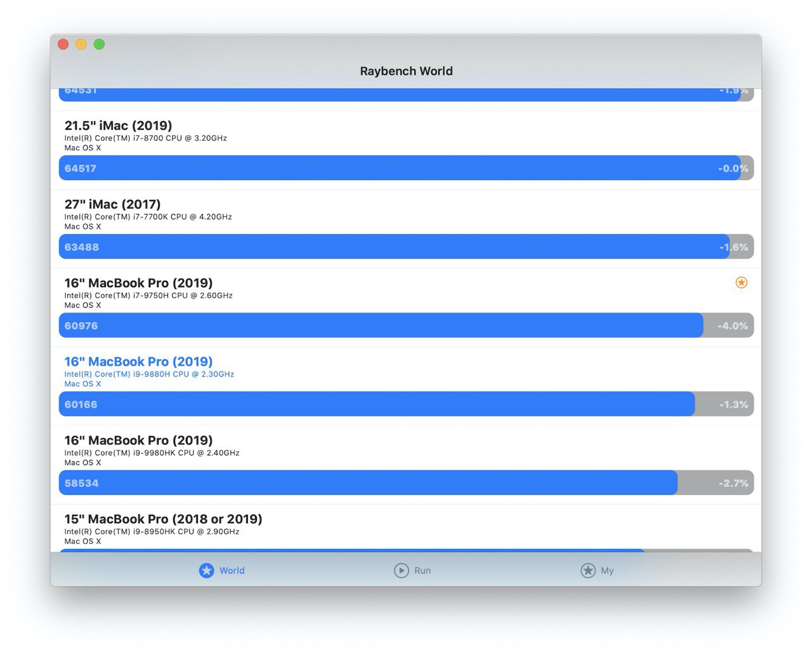
Task: Switch to the World tab label
Action: click(232, 571)
